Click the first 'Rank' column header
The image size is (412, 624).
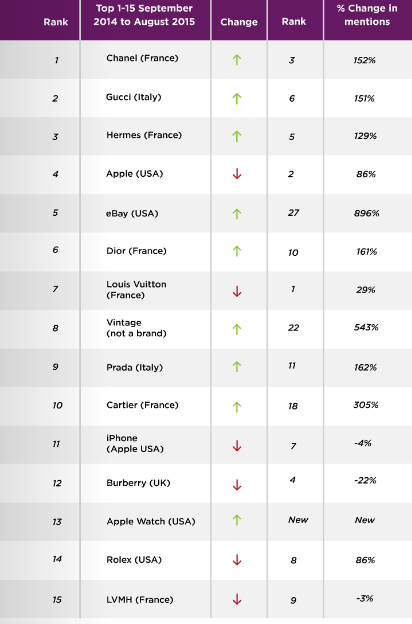[56, 22]
